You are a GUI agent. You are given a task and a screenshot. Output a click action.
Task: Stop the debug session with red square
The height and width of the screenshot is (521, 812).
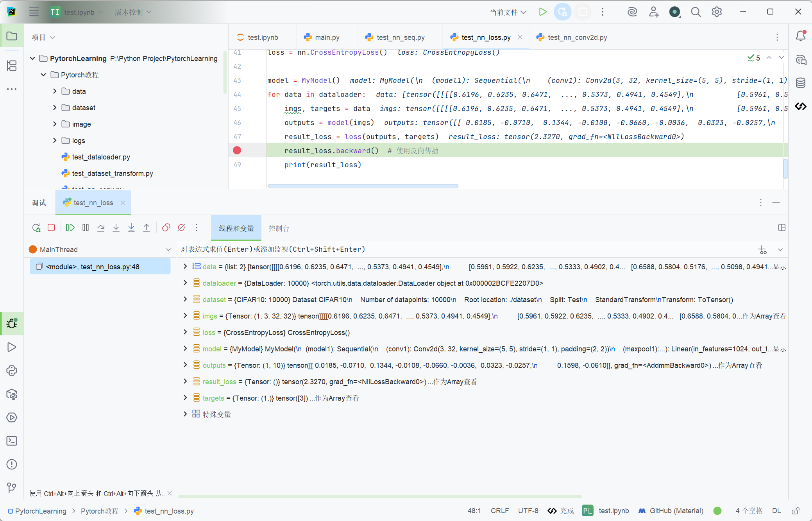51,228
